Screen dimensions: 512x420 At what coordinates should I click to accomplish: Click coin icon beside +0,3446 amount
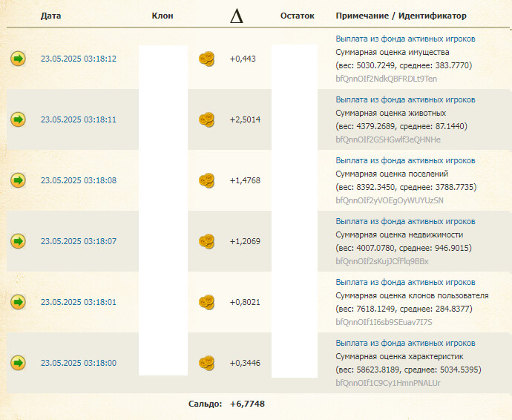click(206, 363)
